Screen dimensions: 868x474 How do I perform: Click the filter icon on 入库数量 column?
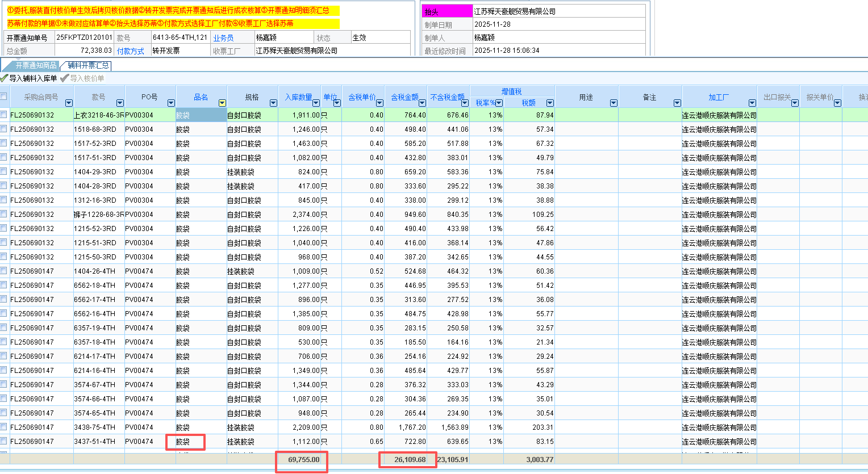tap(316, 103)
